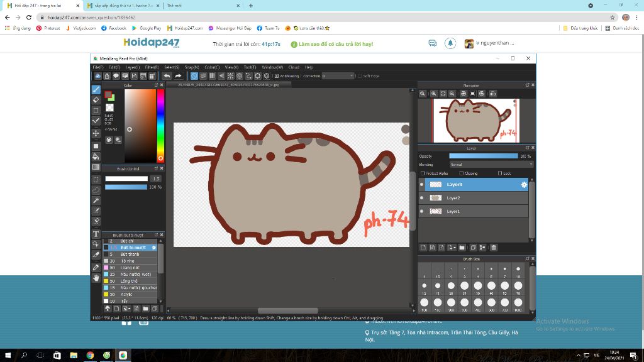Viewport: 644px width, 362px height.
Task: Select the Bucket fill tool
Action: [96, 156]
